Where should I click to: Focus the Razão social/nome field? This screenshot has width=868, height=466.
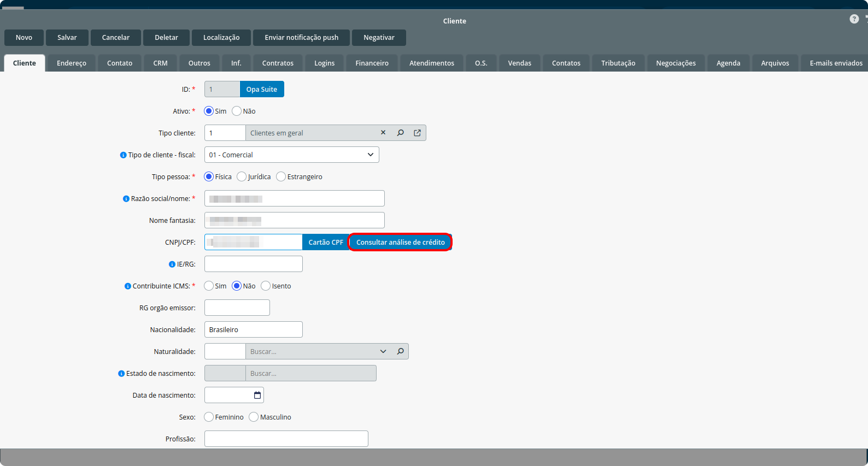(x=295, y=198)
